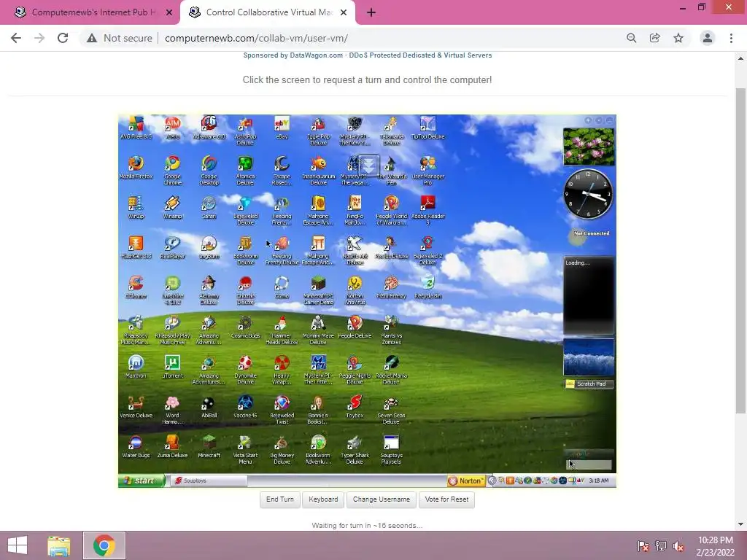The image size is (747, 560).
Task: Open RealPlayer shortcut on the desktop
Action: [172, 247]
